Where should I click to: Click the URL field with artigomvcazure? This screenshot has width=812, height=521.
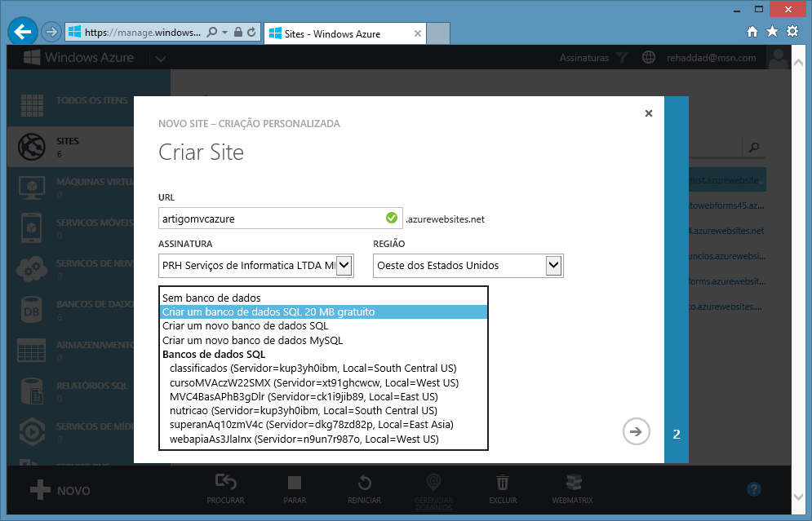click(280, 219)
